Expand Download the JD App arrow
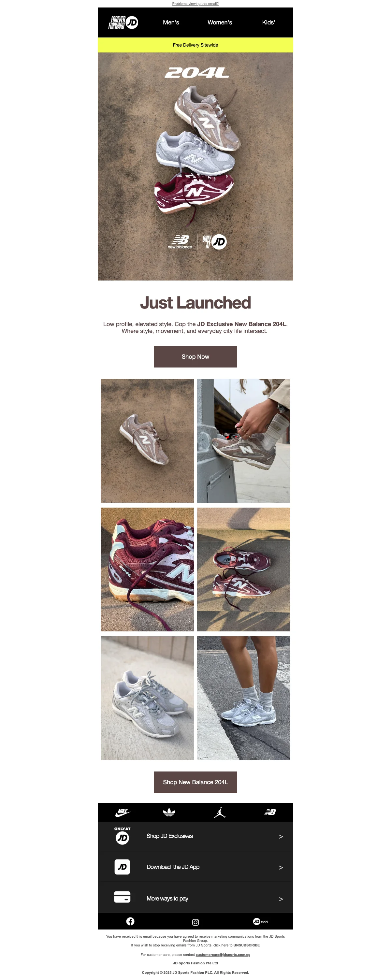 (281, 867)
